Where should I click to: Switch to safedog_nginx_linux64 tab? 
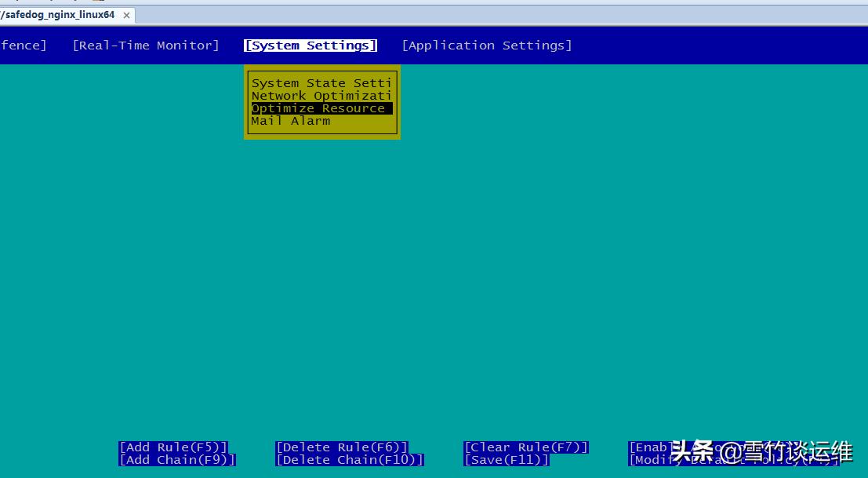click(x=57, y=15)
